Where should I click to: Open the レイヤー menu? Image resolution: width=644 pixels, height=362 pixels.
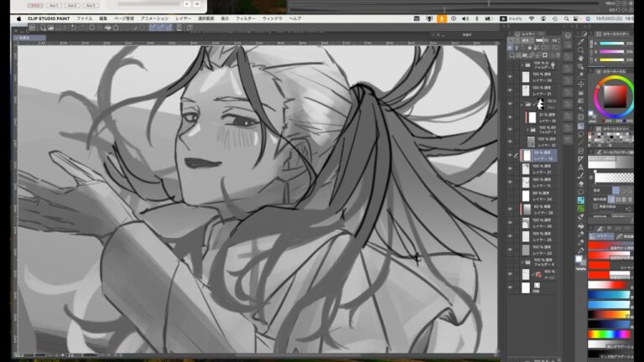pyautogui.click(x=183, y=18)
